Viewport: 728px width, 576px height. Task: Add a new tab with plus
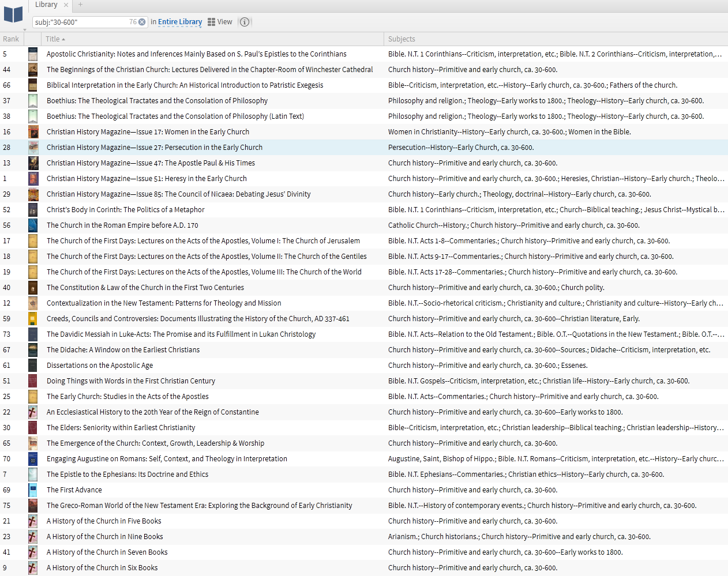[x=80, y=5]
